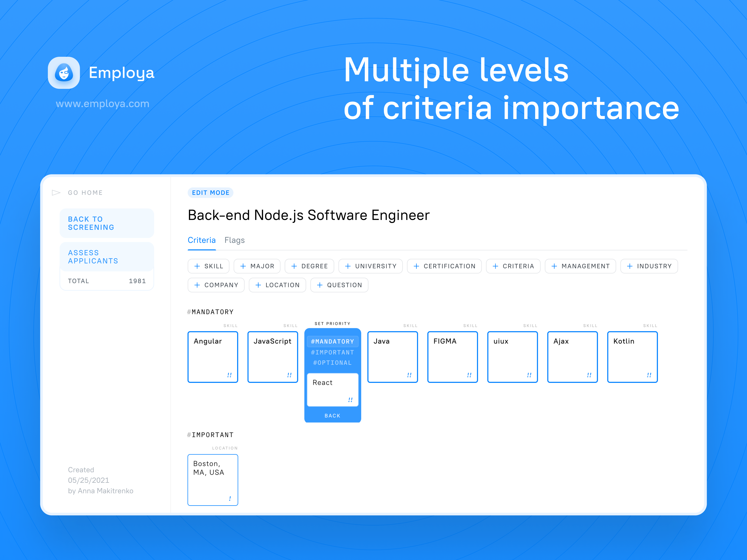The width and height of the screenshot is (747, 560).
Task: Click the ASSESS APPLICANTS button
Action: pos(107,256)
